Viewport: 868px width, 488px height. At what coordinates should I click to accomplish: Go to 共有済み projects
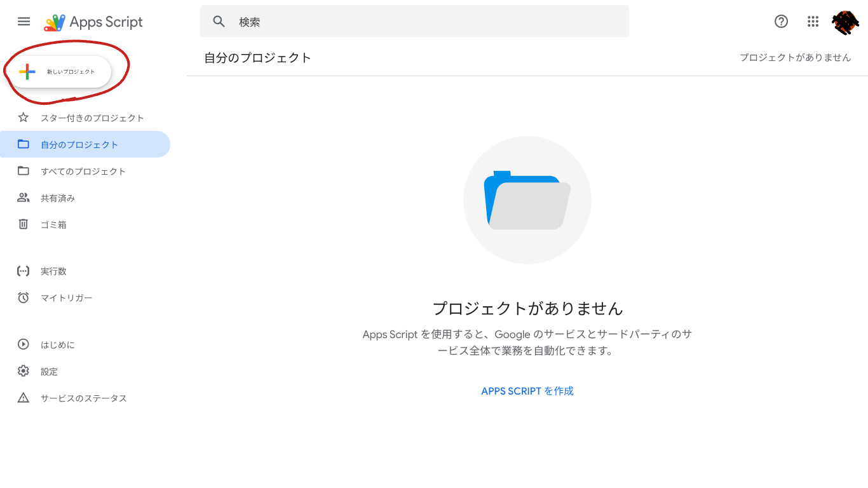(85, 198)
